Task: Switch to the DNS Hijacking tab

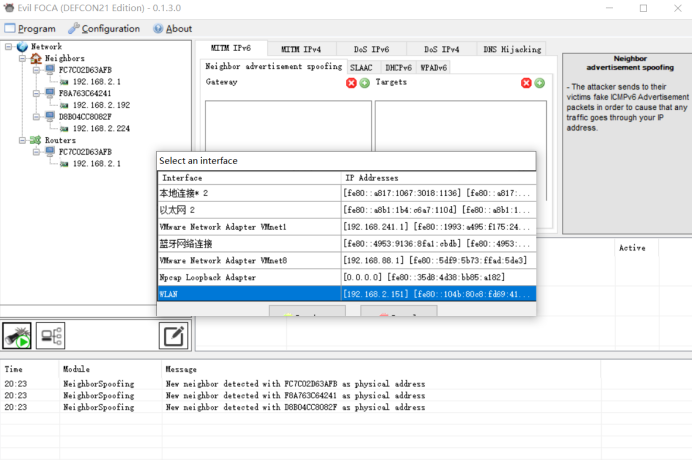Action: 512,49
